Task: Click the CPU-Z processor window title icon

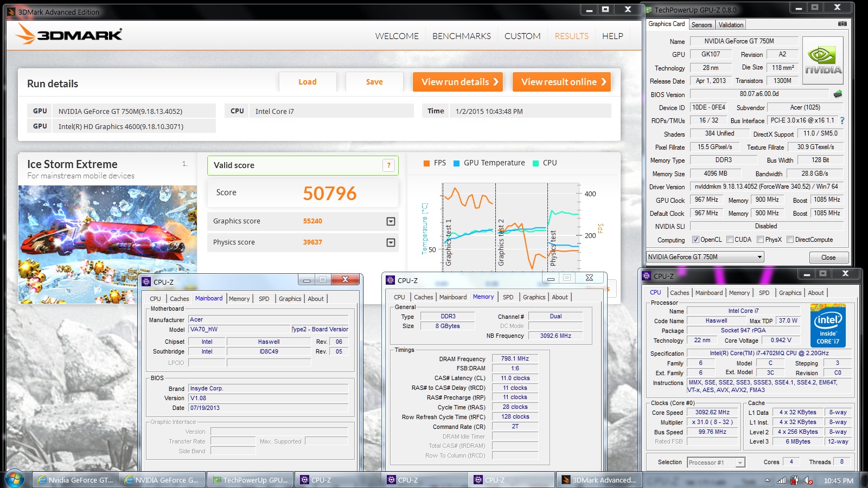Action: pos(646,276)
